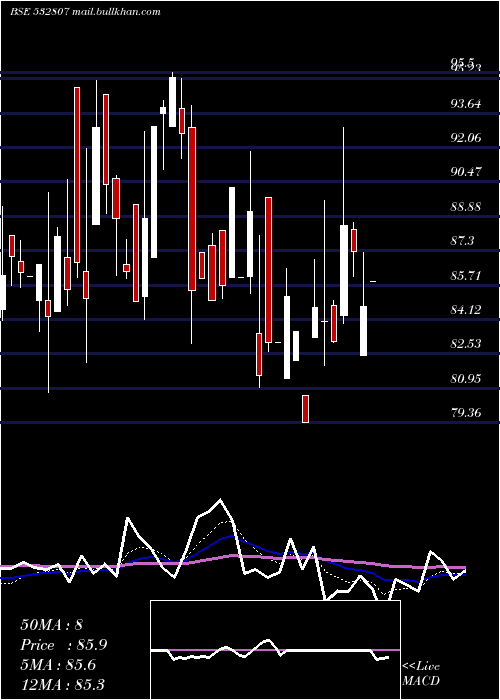Click the Live MACD inset chart
Screen dimensions: 500x700
tap(275, 650)
